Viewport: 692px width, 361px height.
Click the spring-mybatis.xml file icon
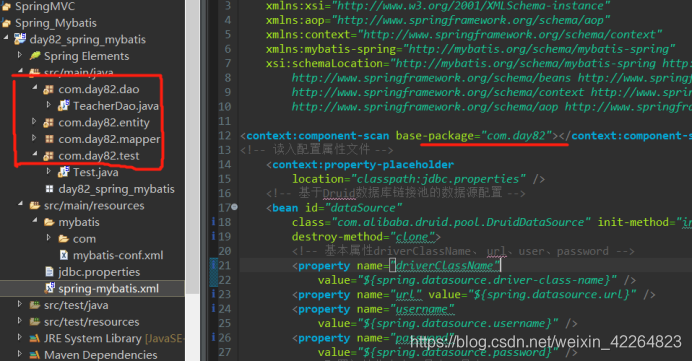pyautogui.click(x=49, y=288)
